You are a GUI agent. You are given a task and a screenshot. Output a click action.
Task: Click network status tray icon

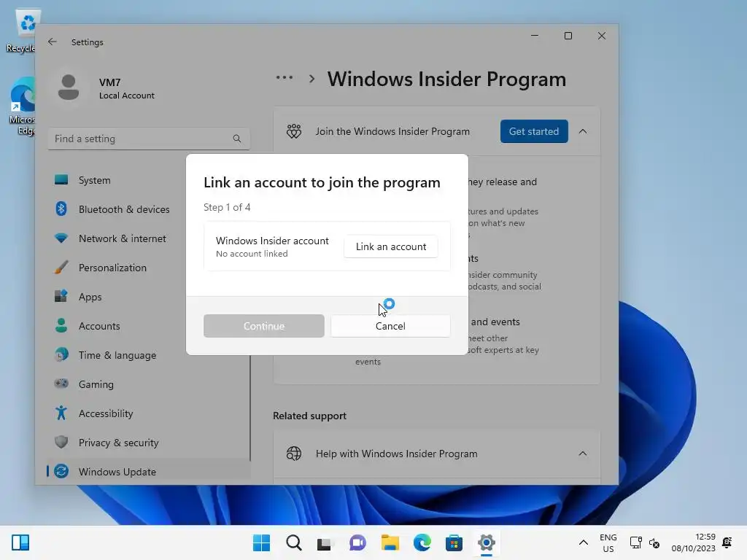pyautogui.click(x=635, y=542)
